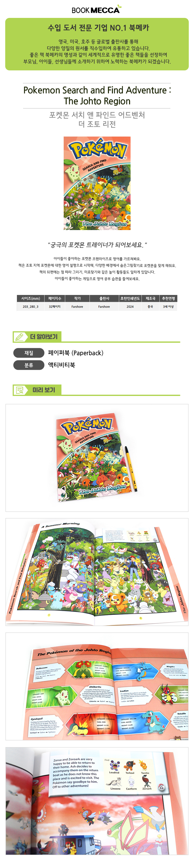The height and width of the screenshot is (868, 194).
Task: Select the 출판사 table header
Action: (x=104, y=298)
